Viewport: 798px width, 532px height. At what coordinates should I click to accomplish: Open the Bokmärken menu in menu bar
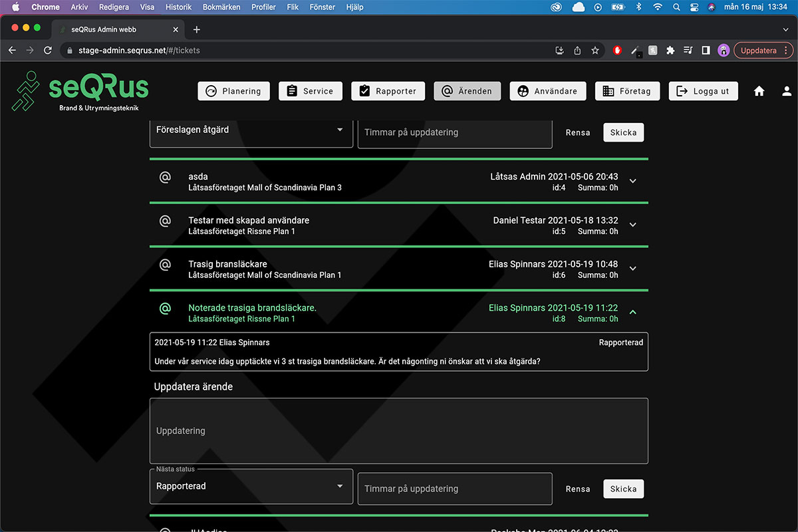click(x=221, y=7)
